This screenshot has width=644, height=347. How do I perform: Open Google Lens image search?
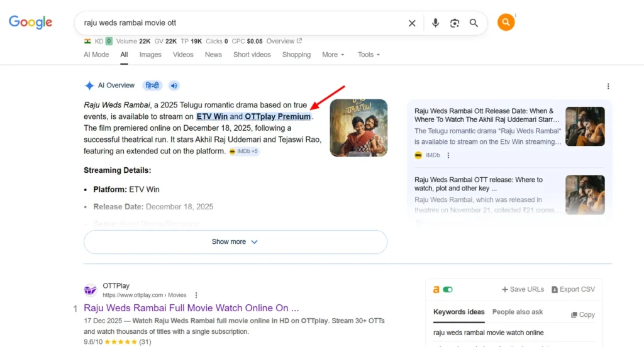pyautogui.click(x=455, y=23)
